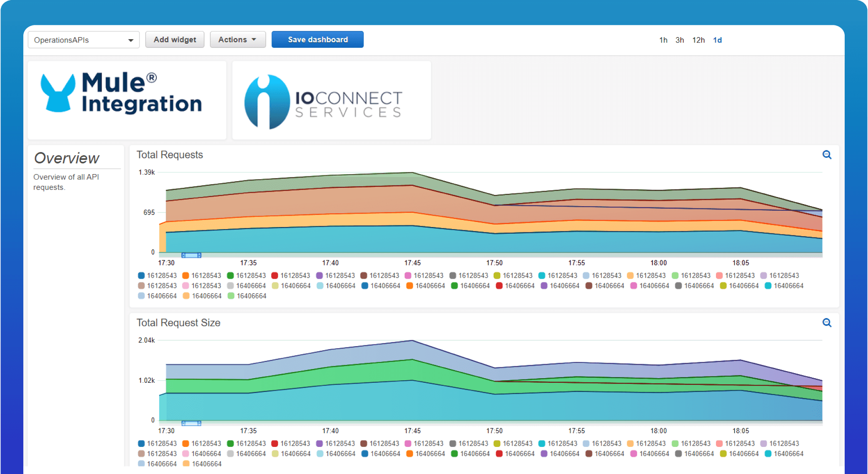Select the 1h time range
The width and height of the screenshot is (868, 474).
663,40
